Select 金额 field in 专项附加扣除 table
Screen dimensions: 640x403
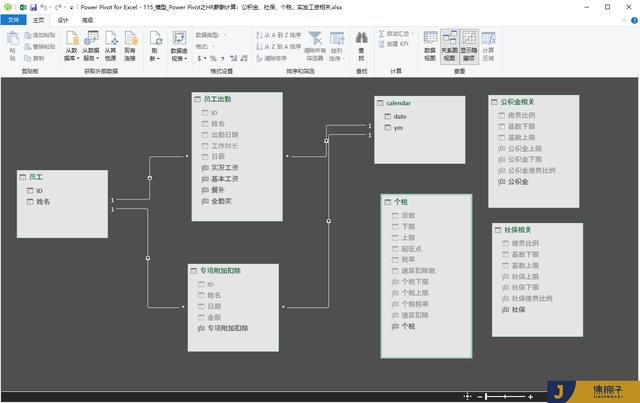point(214,317)
